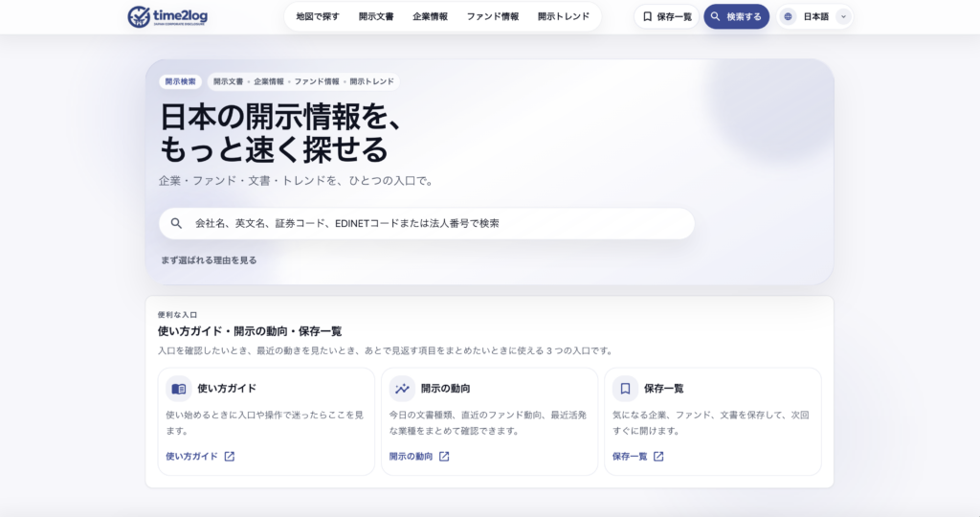
Task: Click external-link icon beside 保存一覧 link
Action: point(658,457)
